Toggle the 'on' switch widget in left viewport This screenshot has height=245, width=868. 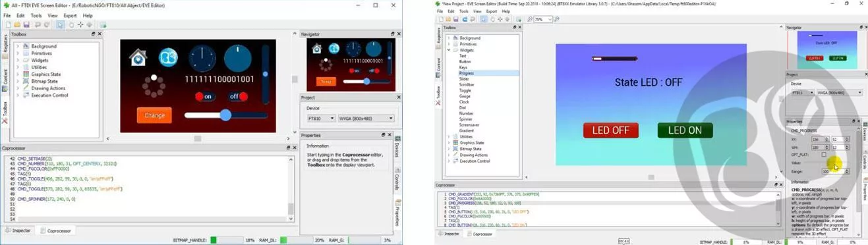coord(206,97)
